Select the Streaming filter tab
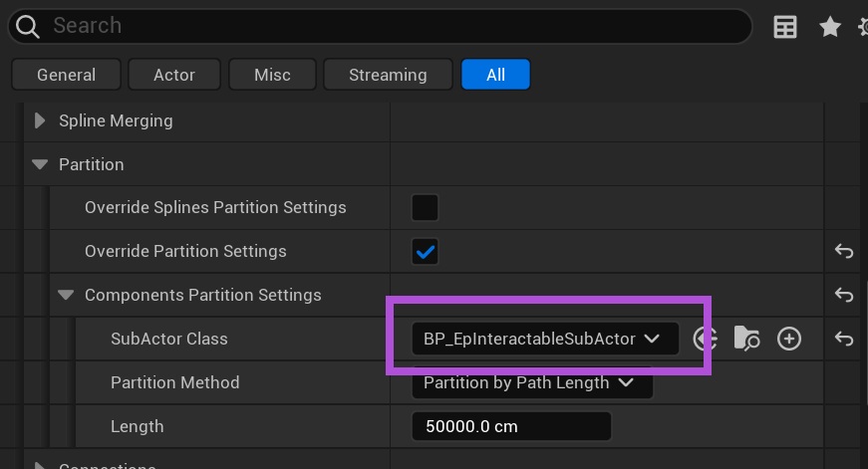 (x=388, y=75)
